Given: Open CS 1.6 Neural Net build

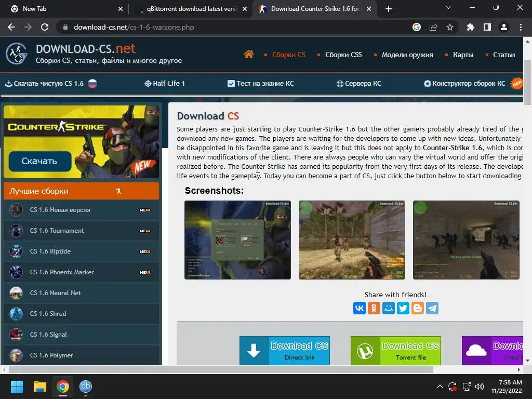Looking at the screenshot, I should 81,293.
